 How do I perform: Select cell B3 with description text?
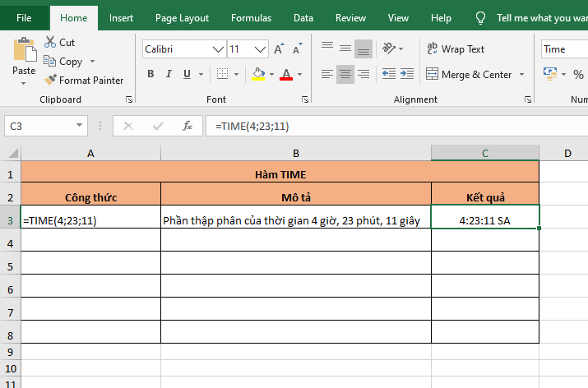295,220
